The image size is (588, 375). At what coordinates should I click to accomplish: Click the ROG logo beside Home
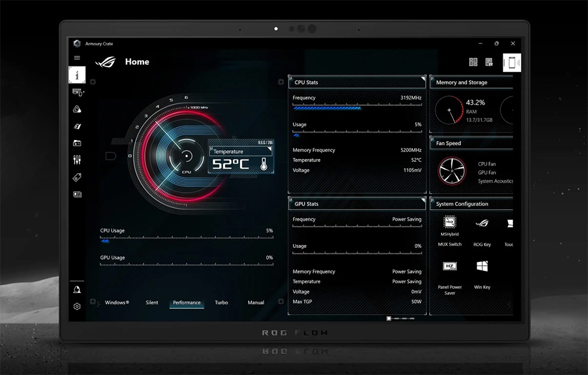[105, 62]
